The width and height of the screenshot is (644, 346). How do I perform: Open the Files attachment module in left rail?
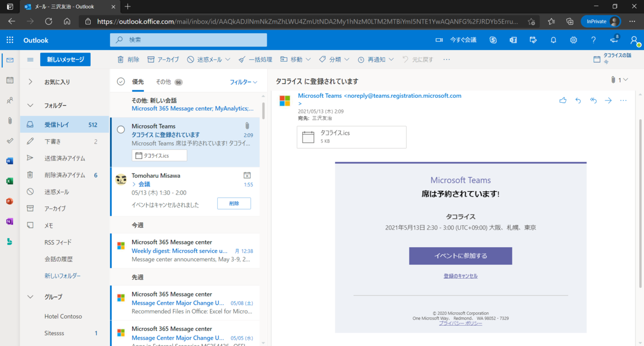(x=10, y=120)
